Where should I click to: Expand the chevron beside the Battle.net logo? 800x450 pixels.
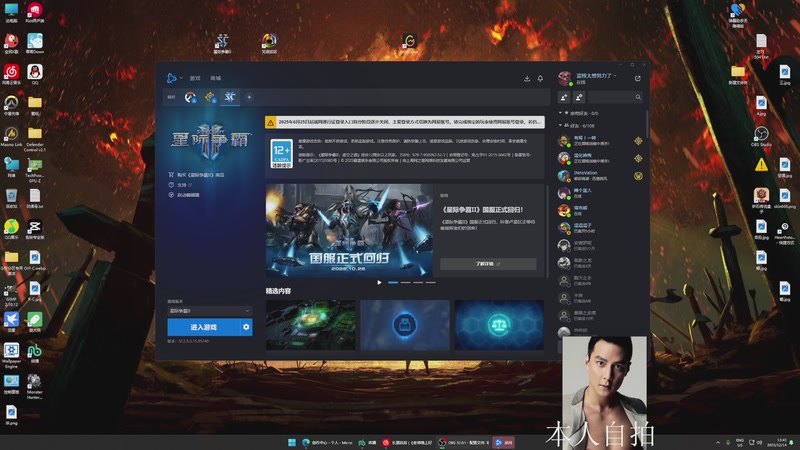(181, 79)
